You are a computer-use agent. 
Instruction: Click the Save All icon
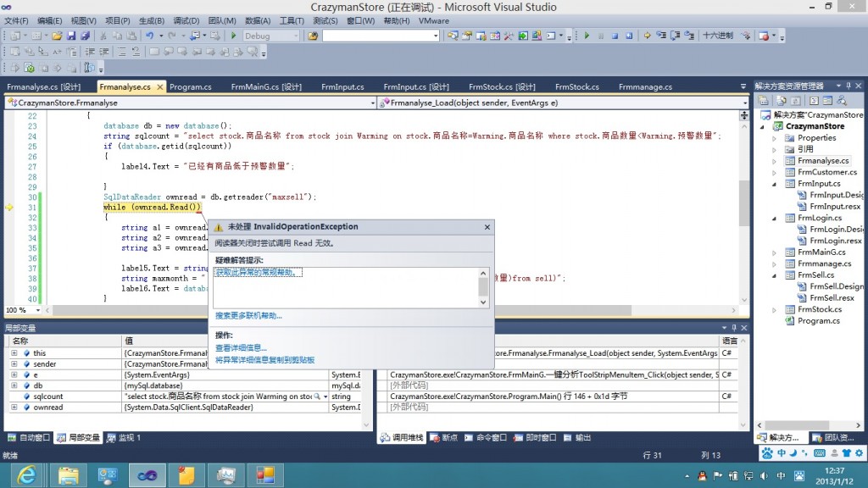coord(85,36)
